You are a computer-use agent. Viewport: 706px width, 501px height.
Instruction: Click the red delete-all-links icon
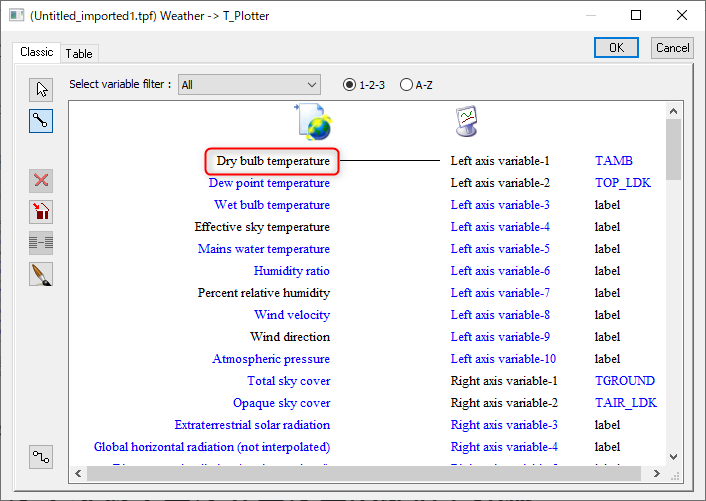click(41, 211)
